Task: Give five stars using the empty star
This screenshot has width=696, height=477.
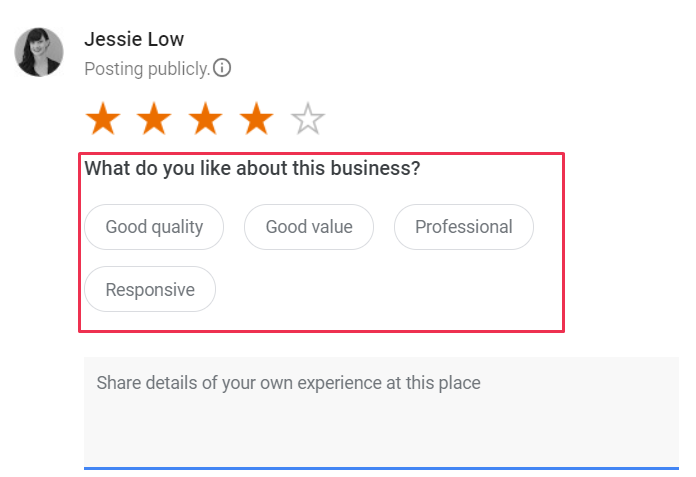Action: [308, 120]
